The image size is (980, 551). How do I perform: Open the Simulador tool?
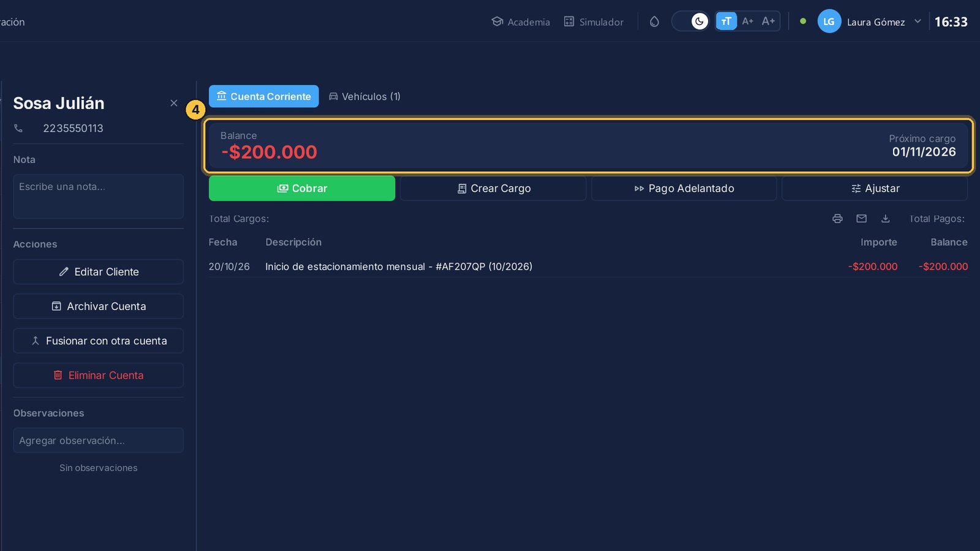click(x=594, y=22)
